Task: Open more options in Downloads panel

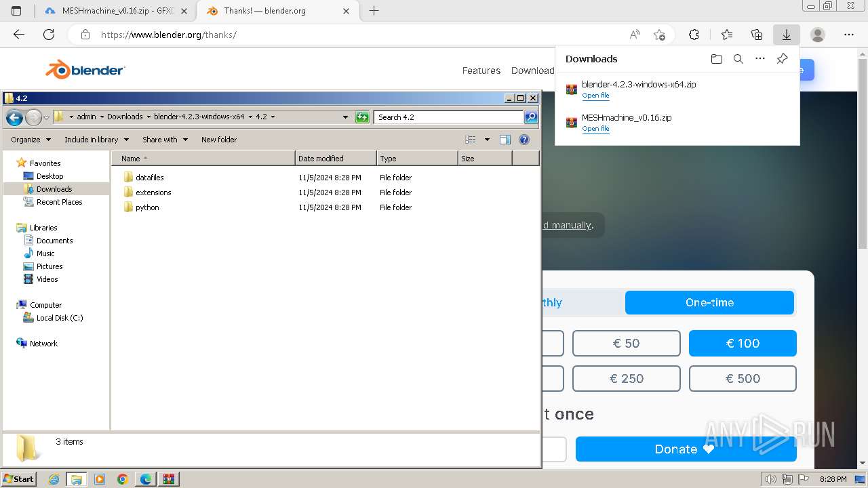Action: pos(760,59)
